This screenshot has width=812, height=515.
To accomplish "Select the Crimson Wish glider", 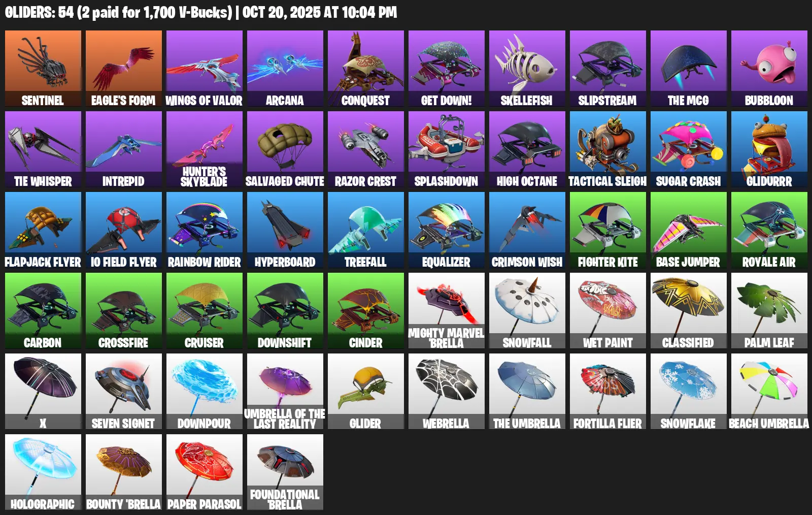I will (x=527, y=230).
